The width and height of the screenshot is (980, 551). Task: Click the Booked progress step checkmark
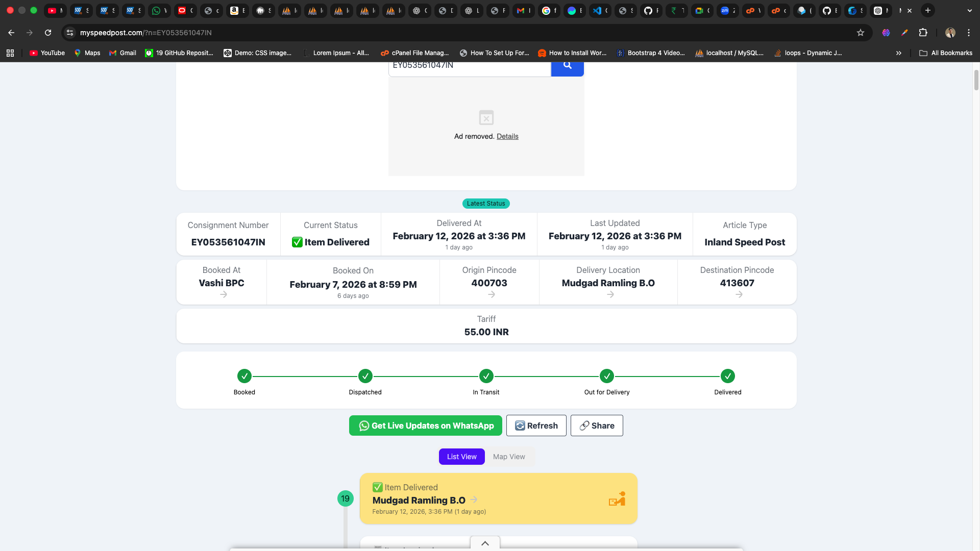[244, 377]
